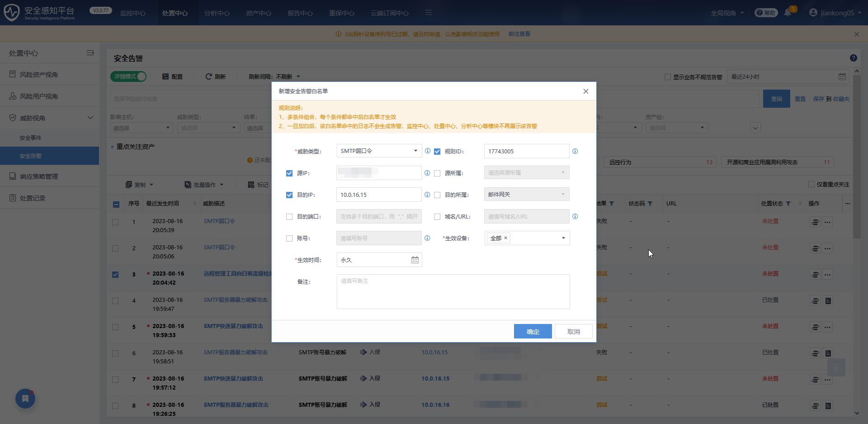Click the info icon beside 域名/URL field
868x424 pixels.
click(x=575, y=216)
